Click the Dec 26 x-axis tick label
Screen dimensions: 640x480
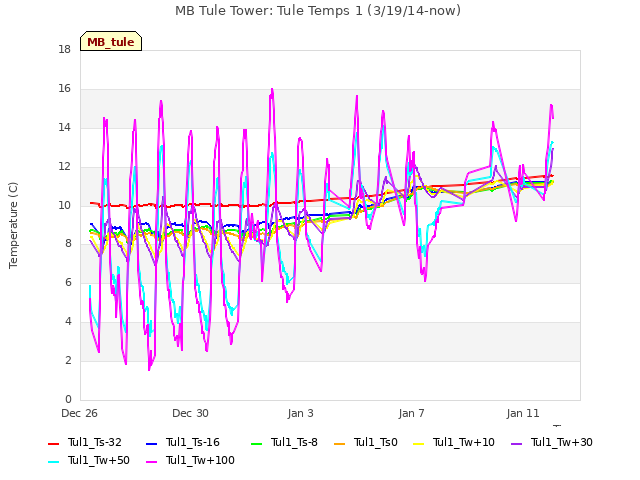(80, 413)
